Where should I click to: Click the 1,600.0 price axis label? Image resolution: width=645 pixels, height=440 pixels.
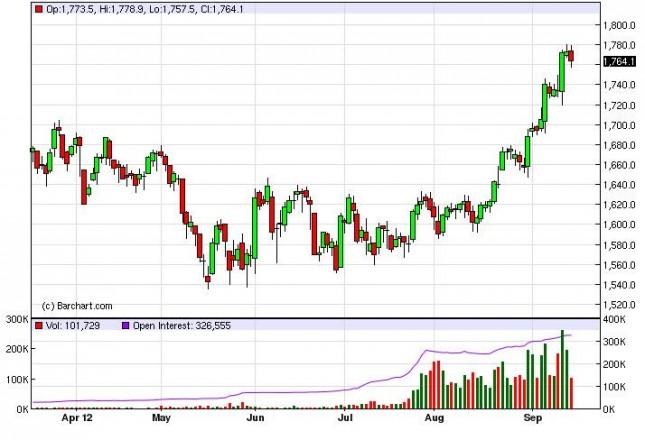(619, 225)
